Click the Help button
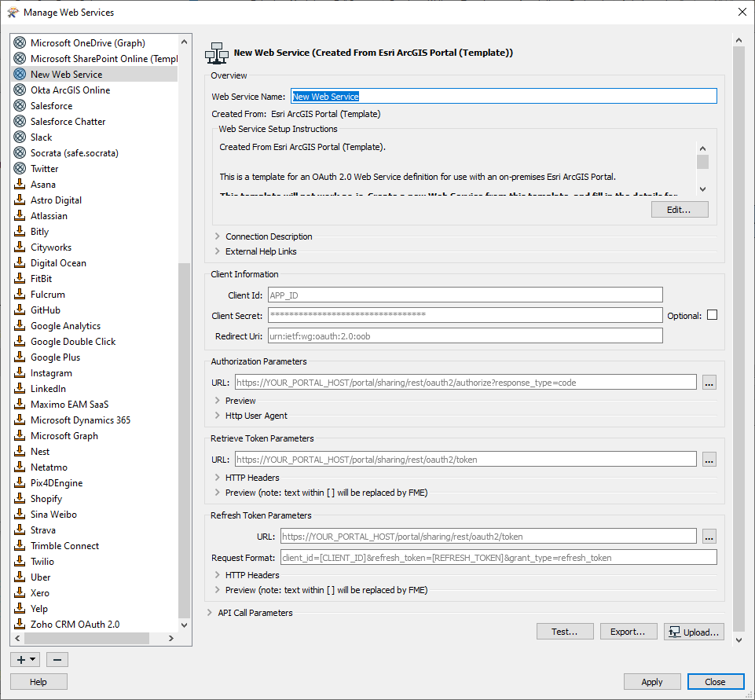The width and height of the screenshot is (755, 700). click(x=38, y=682)
